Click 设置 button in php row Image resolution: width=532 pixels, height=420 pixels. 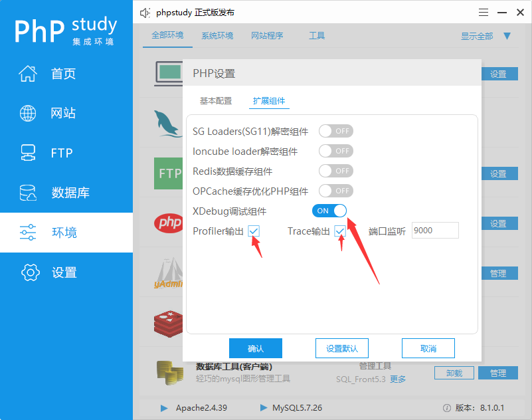click(x=499, y=223)
